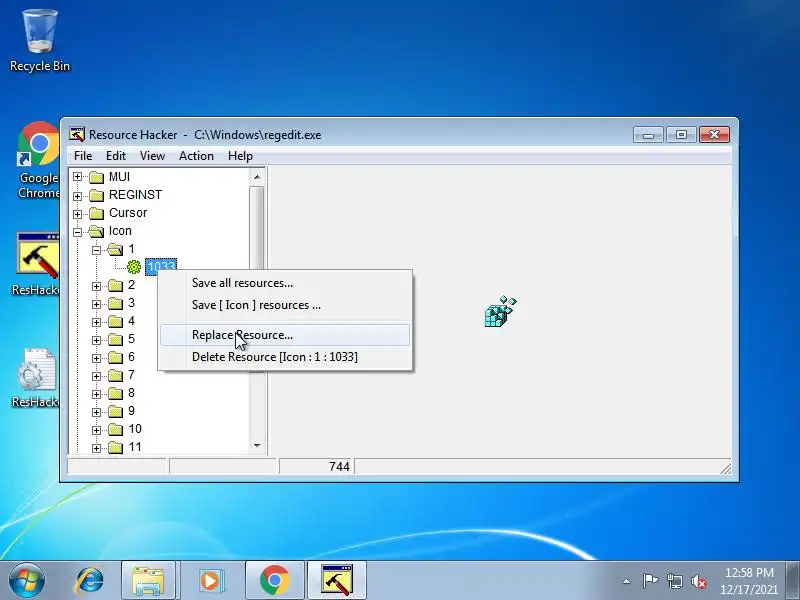Expand the Cursor tree node
Screen dimensions: 800x600
click(77, 214)
